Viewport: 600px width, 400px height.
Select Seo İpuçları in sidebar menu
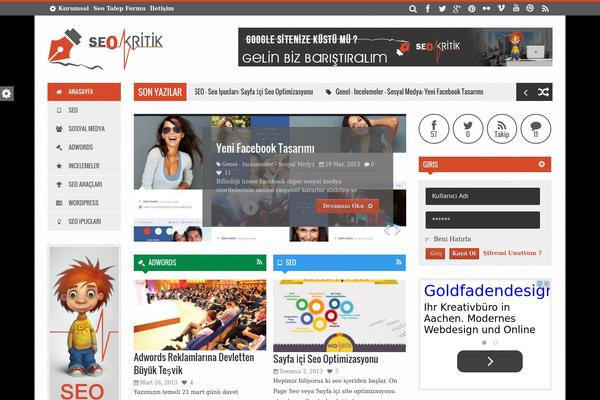click(84, 221)
